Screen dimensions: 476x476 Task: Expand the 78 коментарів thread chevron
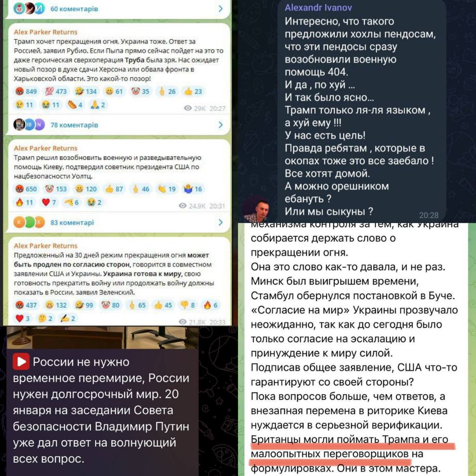tap(221, 125)
